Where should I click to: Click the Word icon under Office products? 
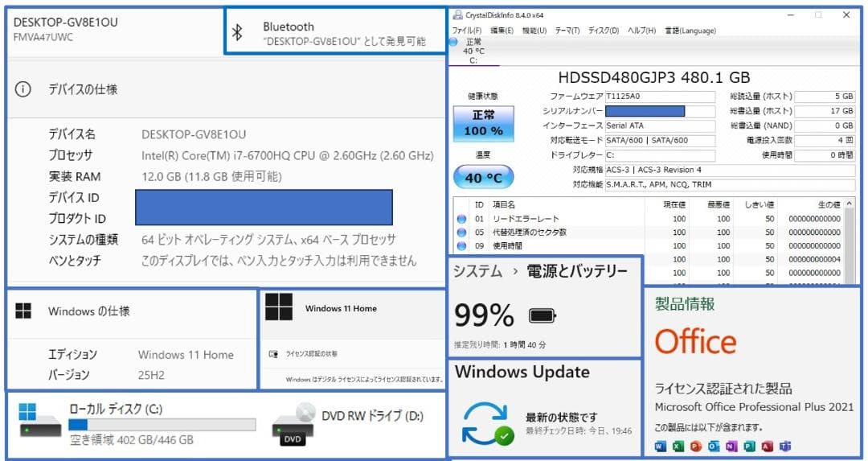(x=661, y=446)
